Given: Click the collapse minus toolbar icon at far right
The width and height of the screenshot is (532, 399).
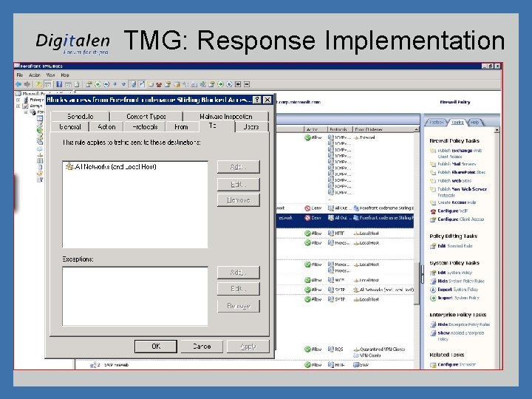Looking at the screenshot, I should click(x=247, y=84).
